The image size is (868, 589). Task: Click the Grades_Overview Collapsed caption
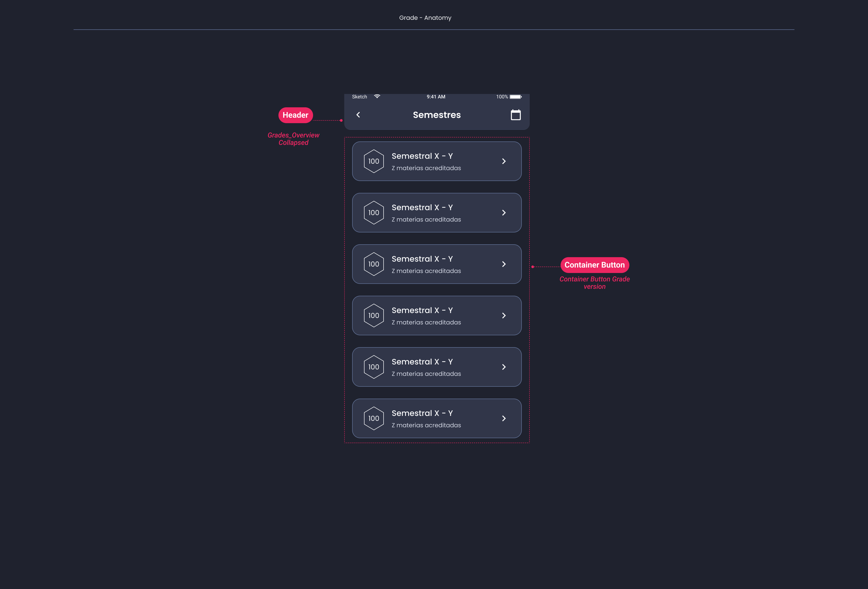pyautogui.click(x=293, y=139)
